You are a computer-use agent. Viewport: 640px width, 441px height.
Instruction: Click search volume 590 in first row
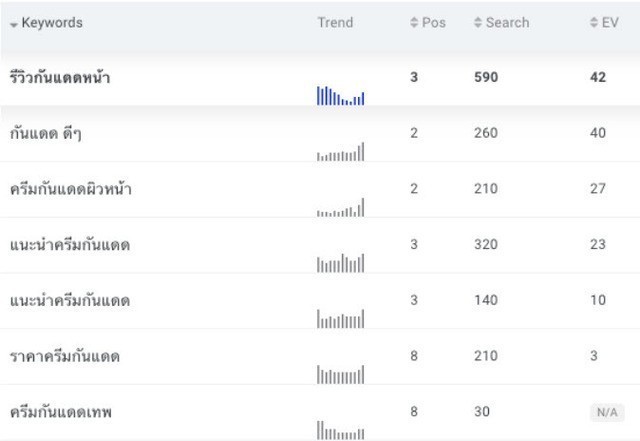tap(486, 77)
